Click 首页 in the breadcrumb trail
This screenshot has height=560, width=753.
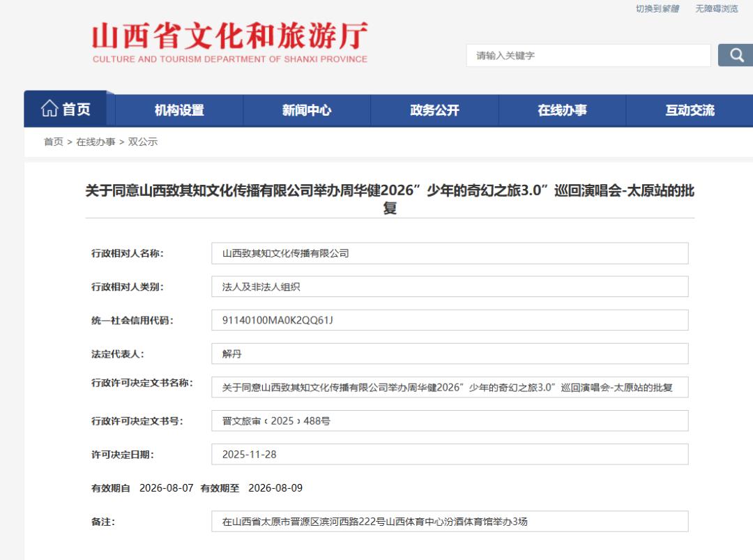(53, 142)
